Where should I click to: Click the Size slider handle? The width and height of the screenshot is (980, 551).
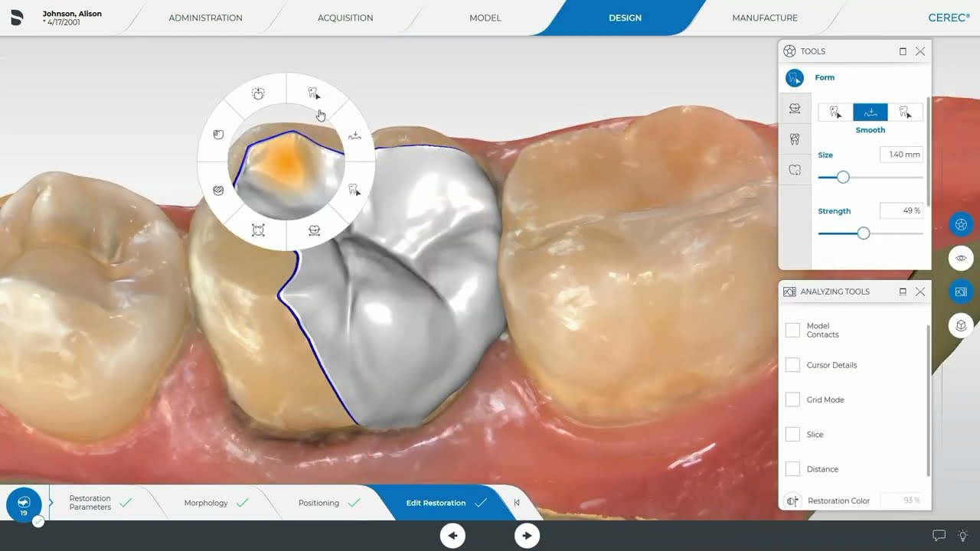click(843, 178)
